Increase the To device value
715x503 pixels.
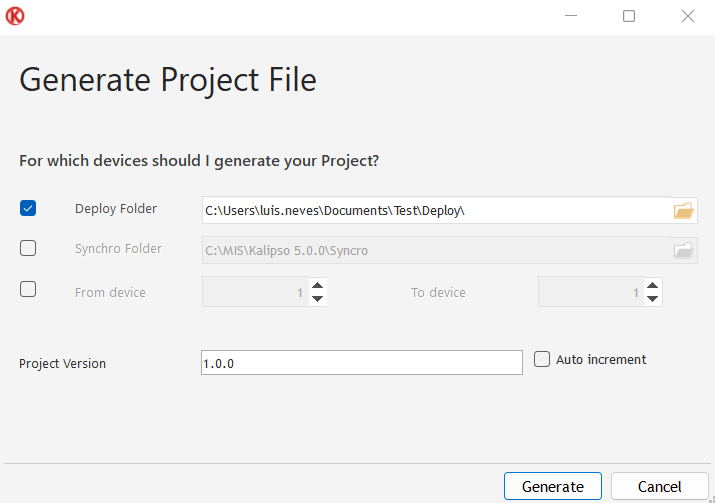tap(652, 286)
